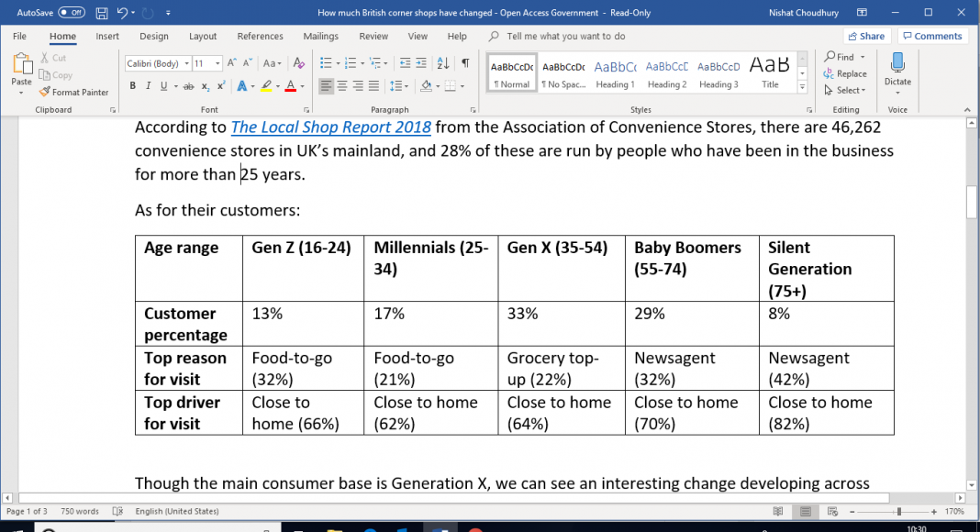Viewport: 980px width, 532px height.
Task: Open the font name dropdown
Action: 186,63
